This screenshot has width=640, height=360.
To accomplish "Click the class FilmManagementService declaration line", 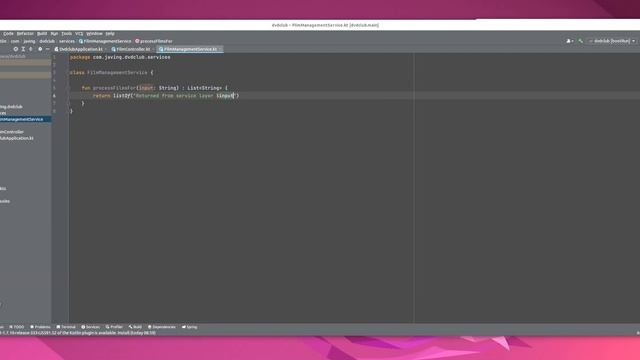I will [111, 73].
